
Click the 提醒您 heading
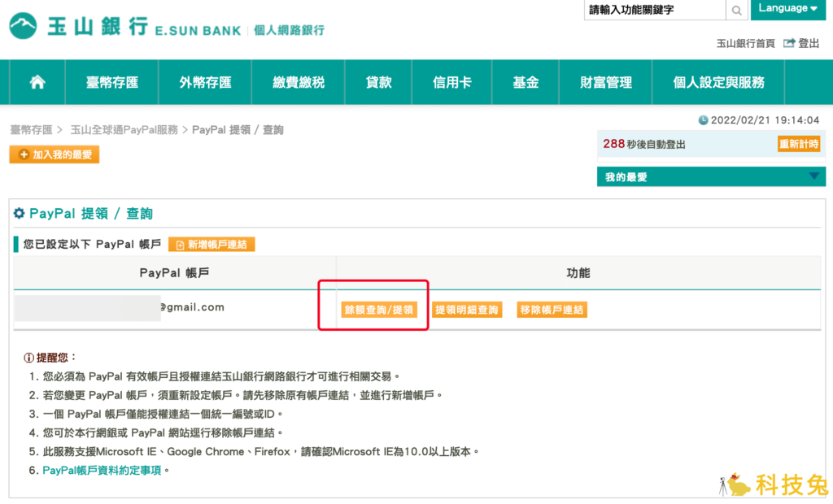pos(56,358)
